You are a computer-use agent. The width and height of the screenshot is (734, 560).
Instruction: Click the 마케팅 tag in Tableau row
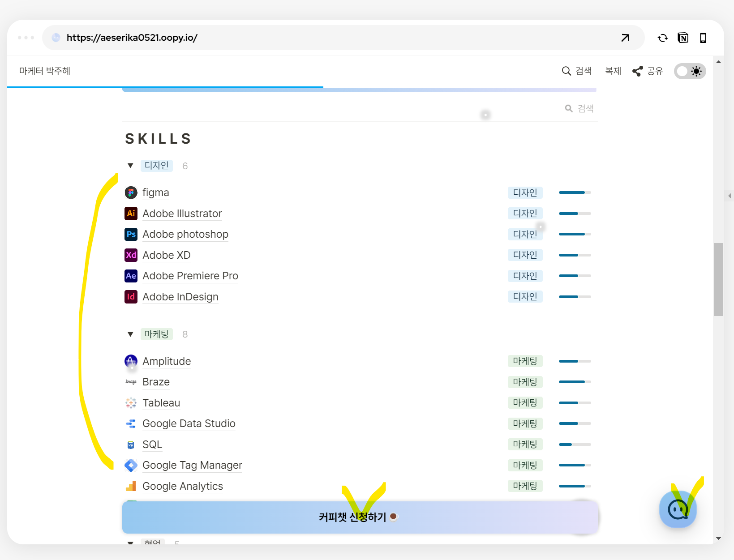(x=525, y=403)
